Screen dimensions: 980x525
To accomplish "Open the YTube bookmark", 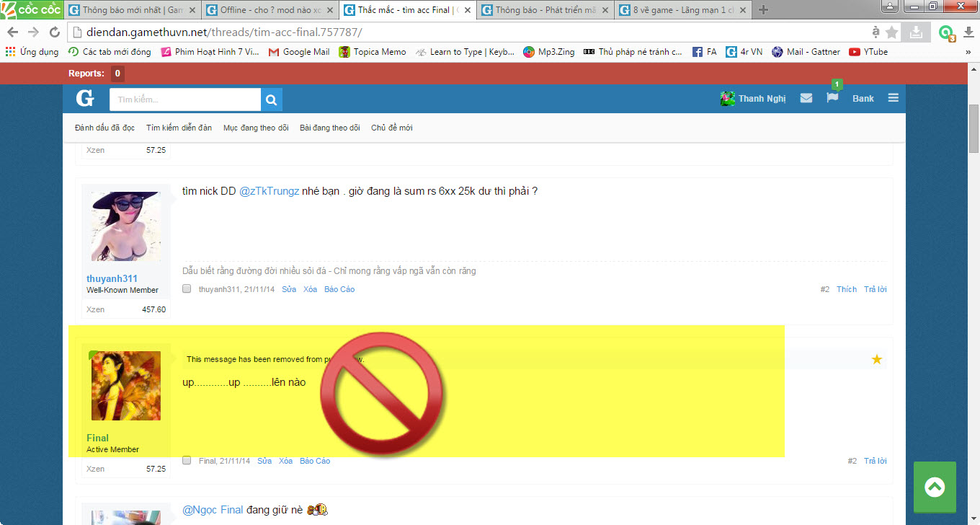I will click(x=868, y=52).
